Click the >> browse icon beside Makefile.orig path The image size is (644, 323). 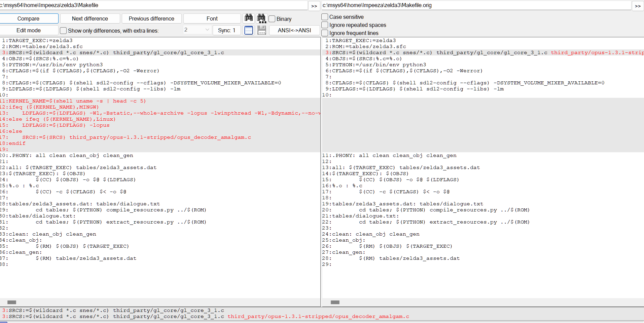(638, 6)
